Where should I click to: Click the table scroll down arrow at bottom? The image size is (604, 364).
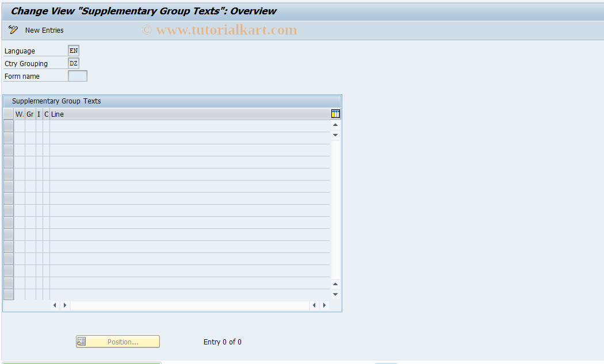point(335,294)
